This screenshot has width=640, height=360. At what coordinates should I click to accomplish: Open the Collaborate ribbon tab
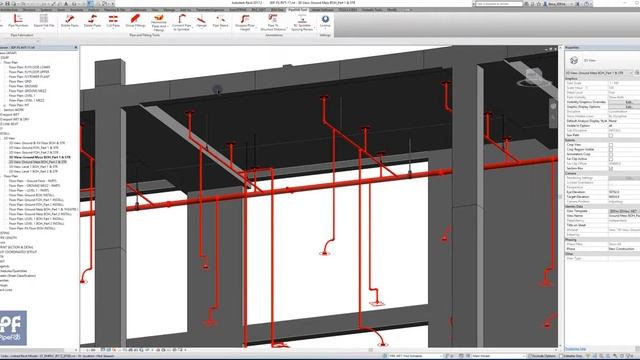tap(139, 9)
